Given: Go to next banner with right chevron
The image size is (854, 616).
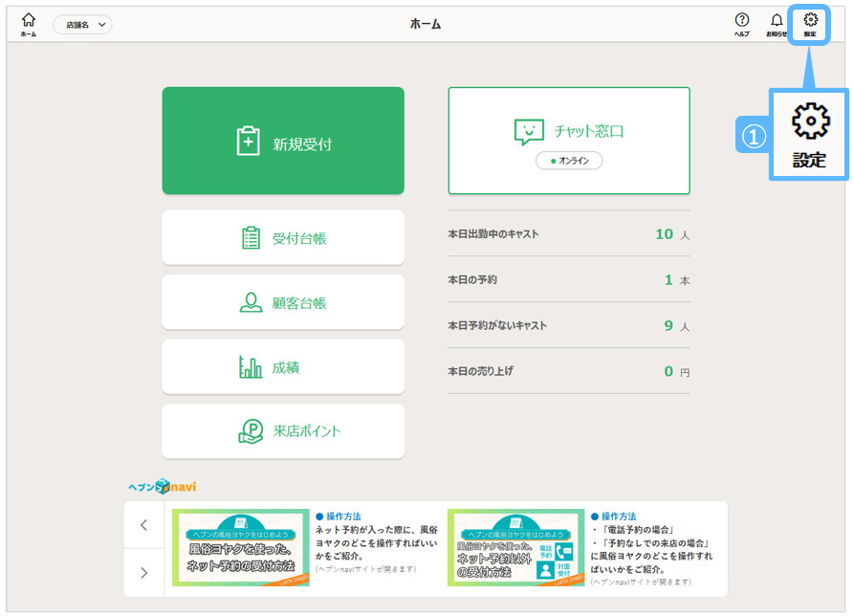Looking at the screenshot, I should (x=144, y=573).
